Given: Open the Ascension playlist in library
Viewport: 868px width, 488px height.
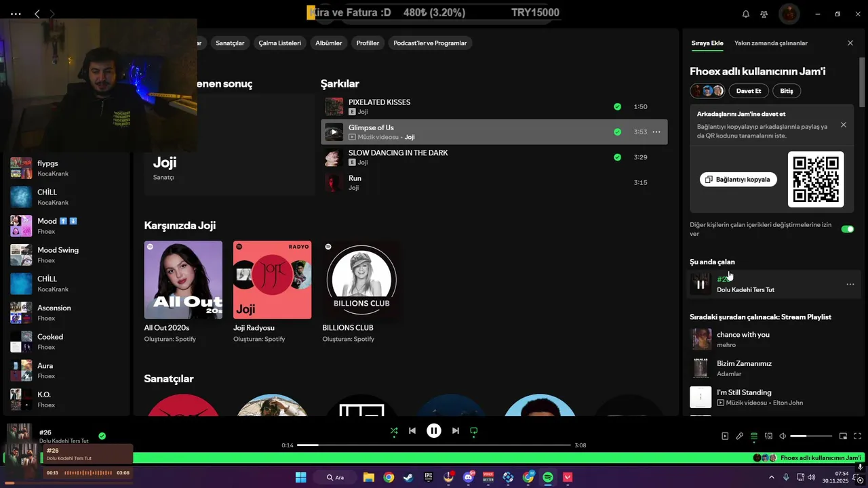Looking at the screenshot, I should point(66,312).
